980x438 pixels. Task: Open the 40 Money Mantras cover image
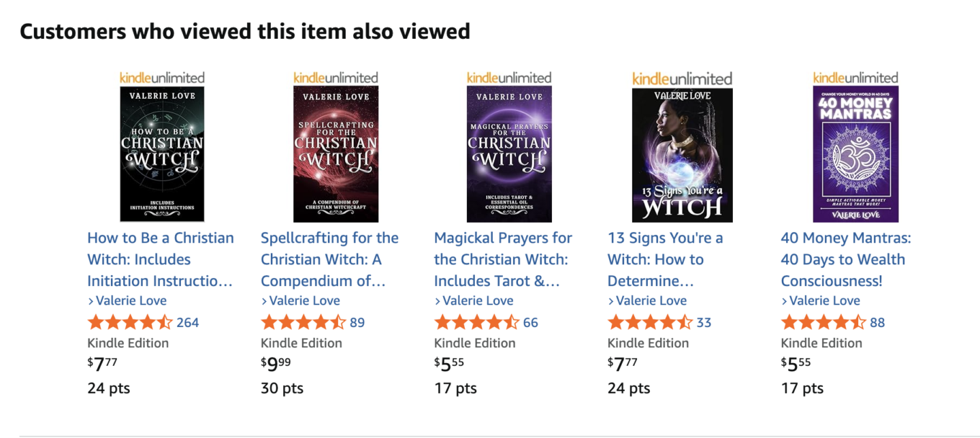[x=855, y=154]
